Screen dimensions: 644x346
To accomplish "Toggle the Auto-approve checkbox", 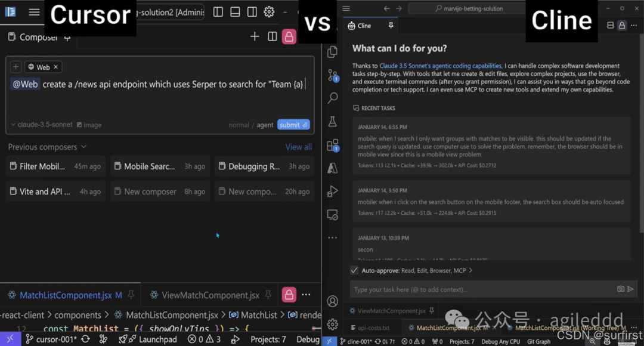I will coord(354,270).
